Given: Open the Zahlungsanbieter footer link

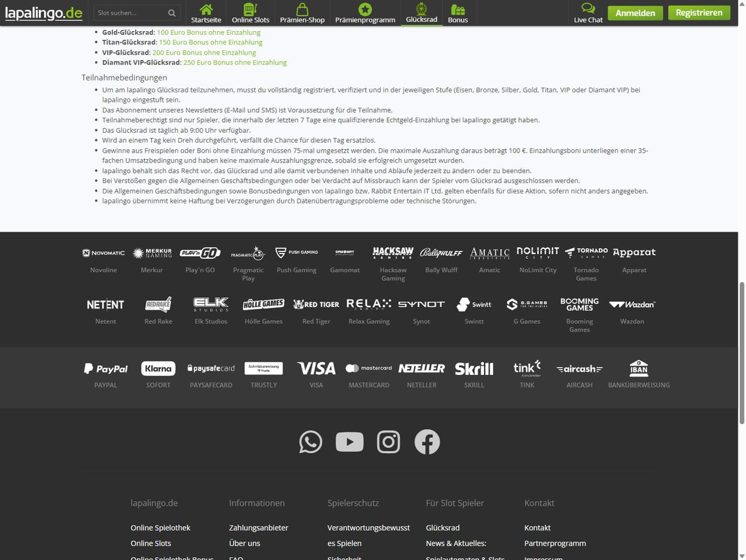Looking at the screenshot, I should click(x=258, y=528).
